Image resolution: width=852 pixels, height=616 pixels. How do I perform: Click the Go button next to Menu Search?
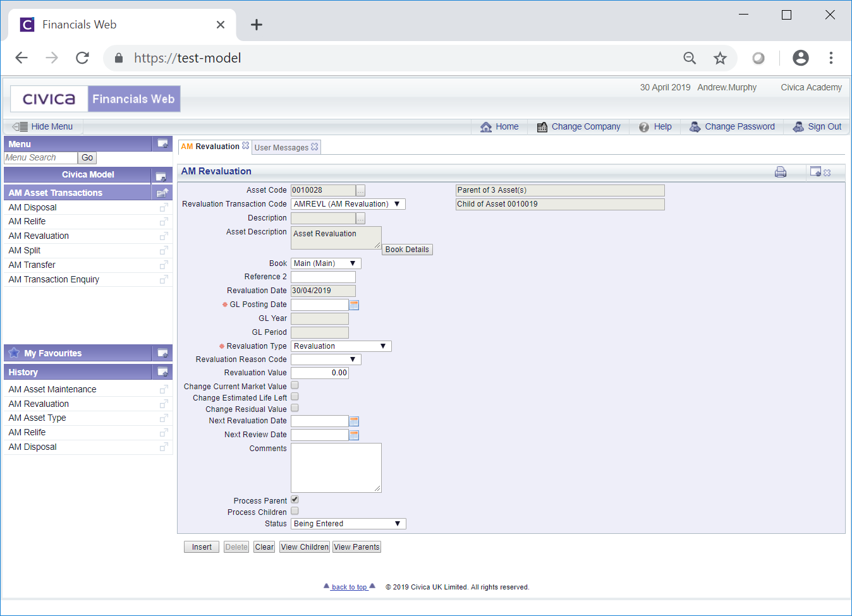tap(87, 158)
